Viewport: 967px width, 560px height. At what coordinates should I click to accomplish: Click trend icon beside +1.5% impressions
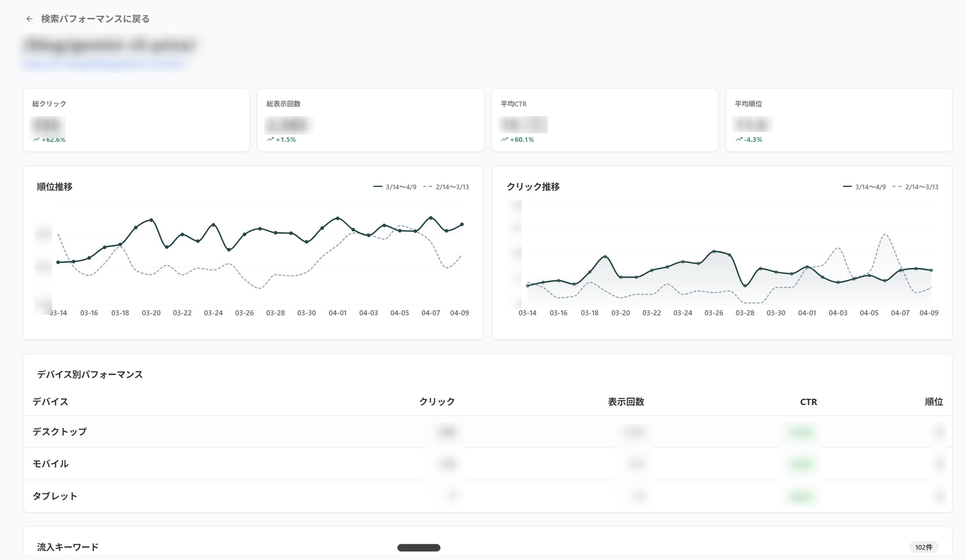(270, 140)
